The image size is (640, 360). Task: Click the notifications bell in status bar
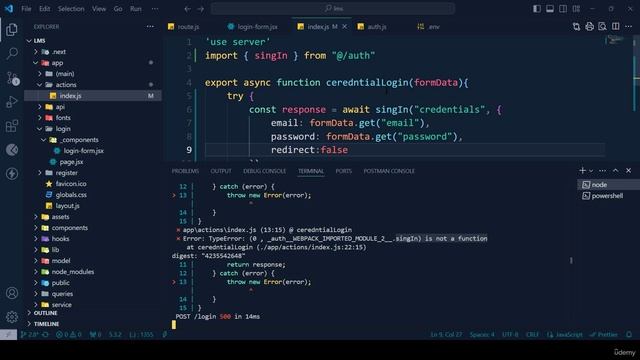629,335
